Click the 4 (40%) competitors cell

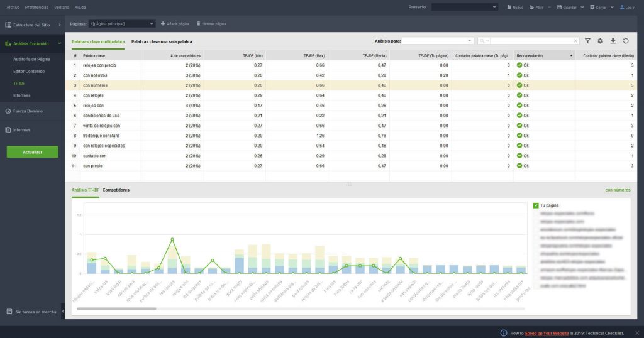(172, 106)
